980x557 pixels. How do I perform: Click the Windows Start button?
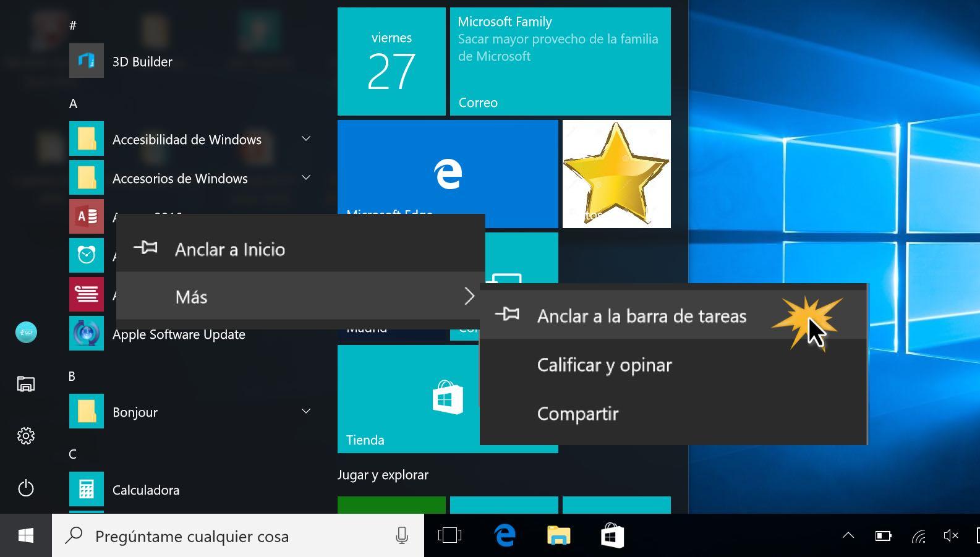pos(26,535)
